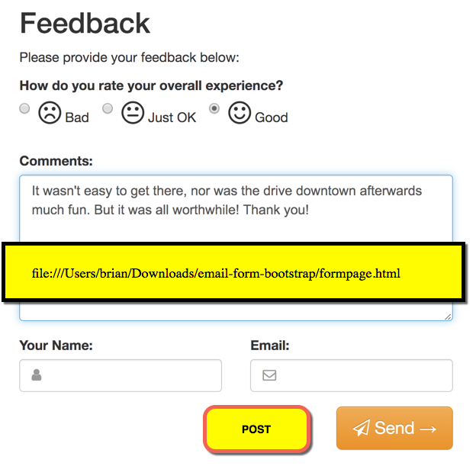476x466 pixels.
Task: Click the envelope icon in the email field
Action: 269,375
